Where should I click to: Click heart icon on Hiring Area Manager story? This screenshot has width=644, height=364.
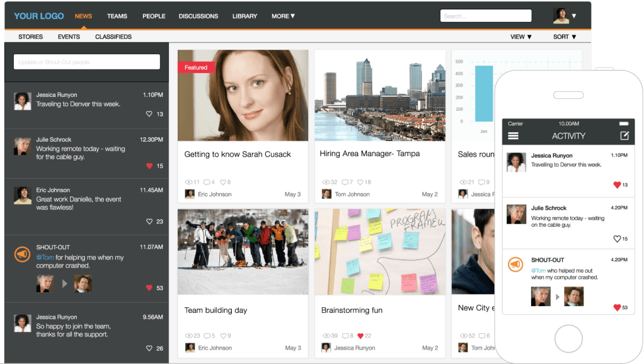pyautogui.click(x=360, y=182)
